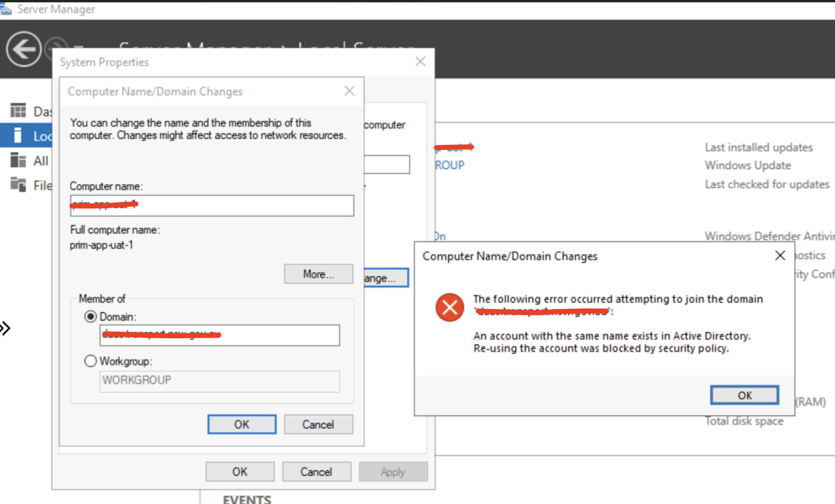
Task: Select the Workgroup radio button
Action: click(x=90, y=361)
